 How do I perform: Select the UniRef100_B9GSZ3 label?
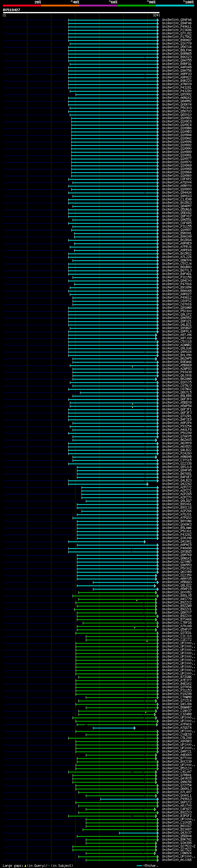(x=177, y=57)
